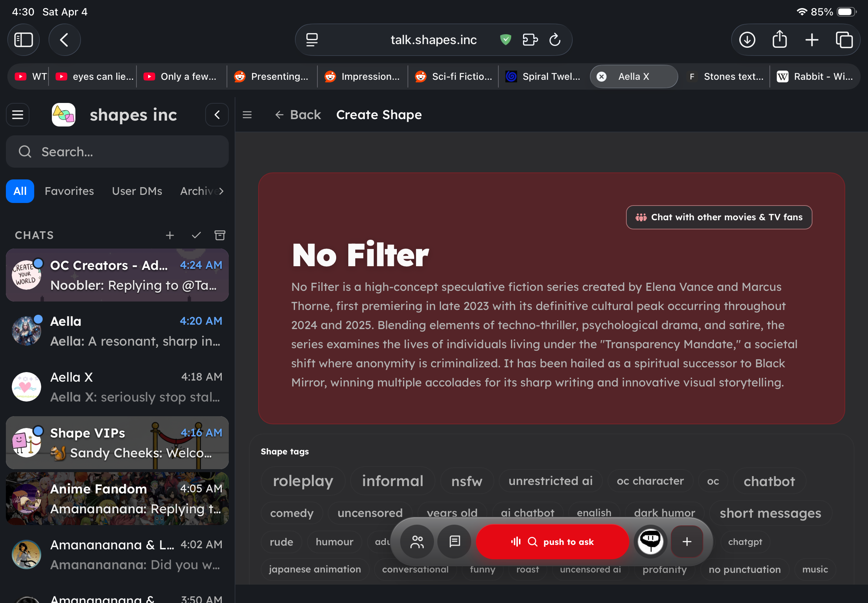
Task: Click the new chat plus icon in CHATS
Action: [170, 235]
